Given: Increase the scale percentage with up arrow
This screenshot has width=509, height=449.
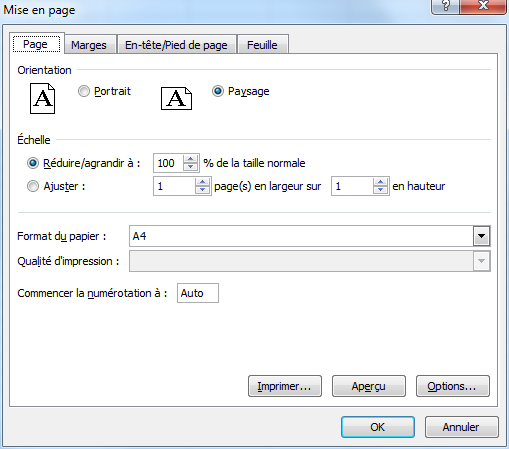Looking at the screenshot, I should pyautogui.click(x=190, y=159).
